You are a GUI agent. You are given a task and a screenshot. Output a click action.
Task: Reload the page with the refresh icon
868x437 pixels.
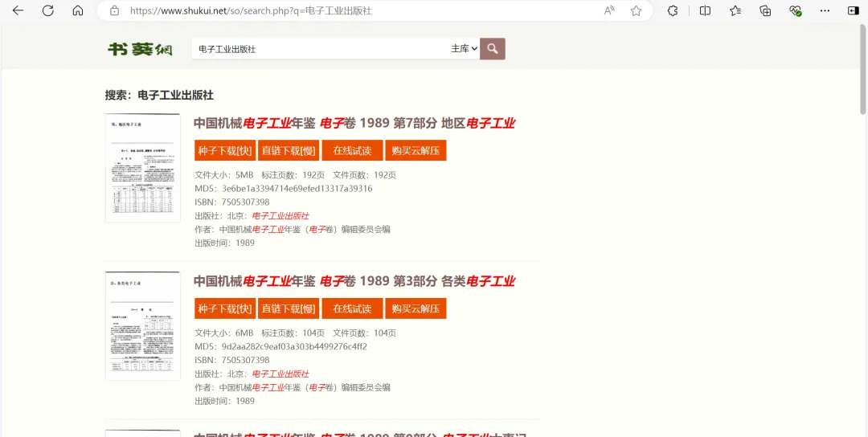(48, 10)
